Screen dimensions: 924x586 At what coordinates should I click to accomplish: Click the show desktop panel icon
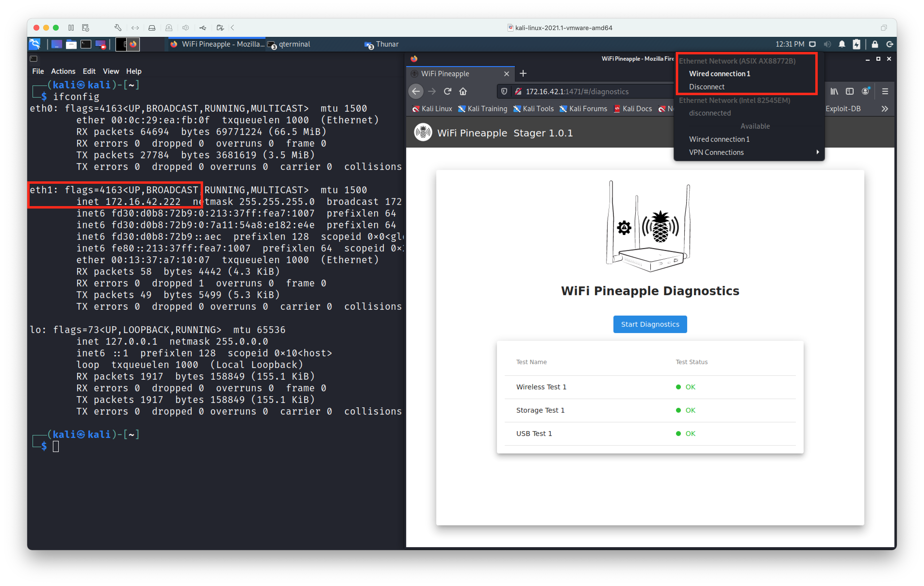click(56, 44)
